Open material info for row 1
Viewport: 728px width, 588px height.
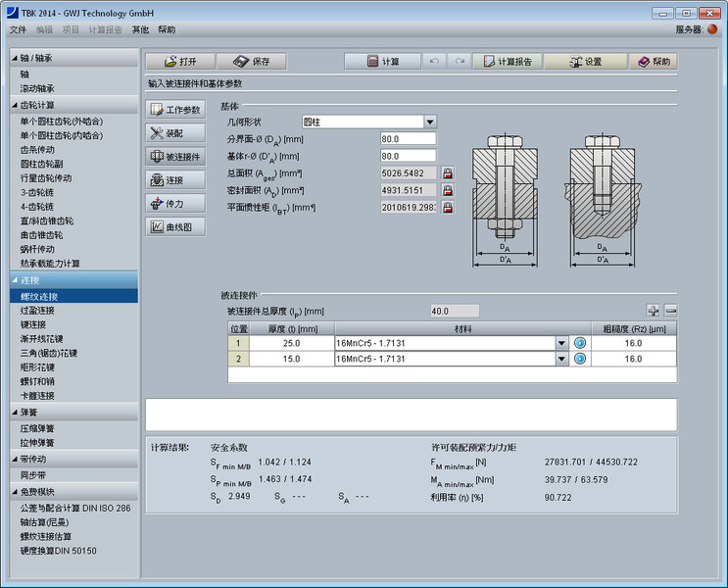[579, 343]
